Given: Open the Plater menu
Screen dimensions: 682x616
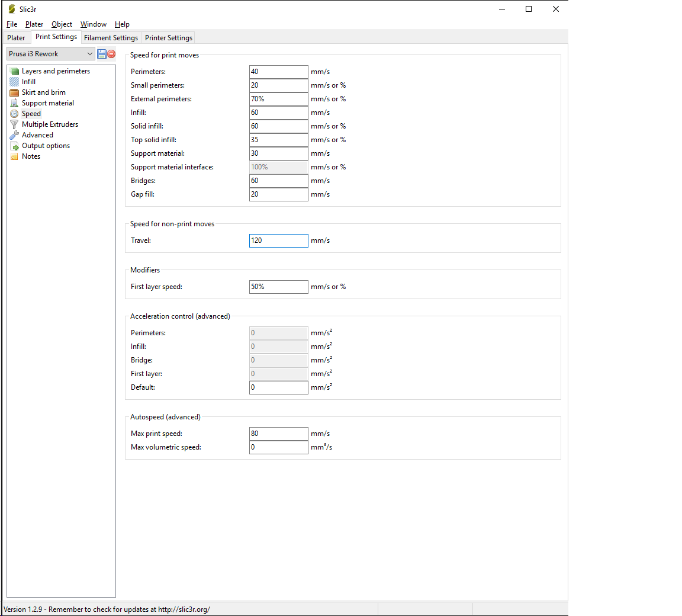Looking at the screenshot, I should click(34, 24).
